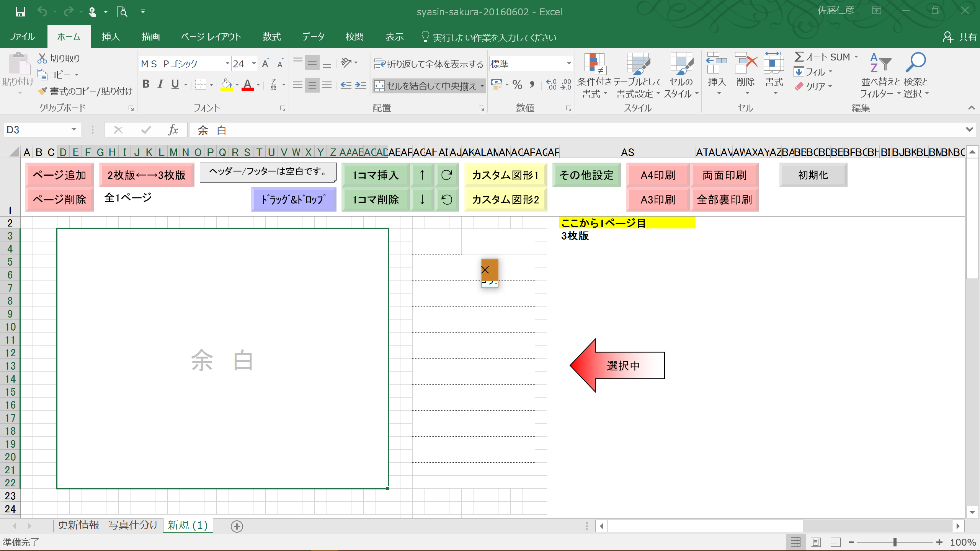Open the Conditional Formatting icon
The image size is (980, 551).
pos(594,64)
